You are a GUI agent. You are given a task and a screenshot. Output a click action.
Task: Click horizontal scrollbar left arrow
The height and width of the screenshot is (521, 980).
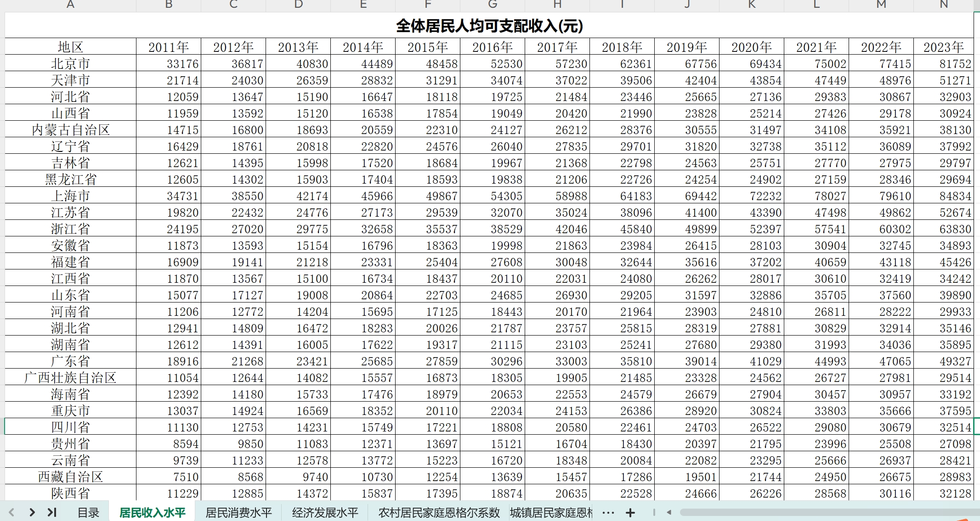669,512
